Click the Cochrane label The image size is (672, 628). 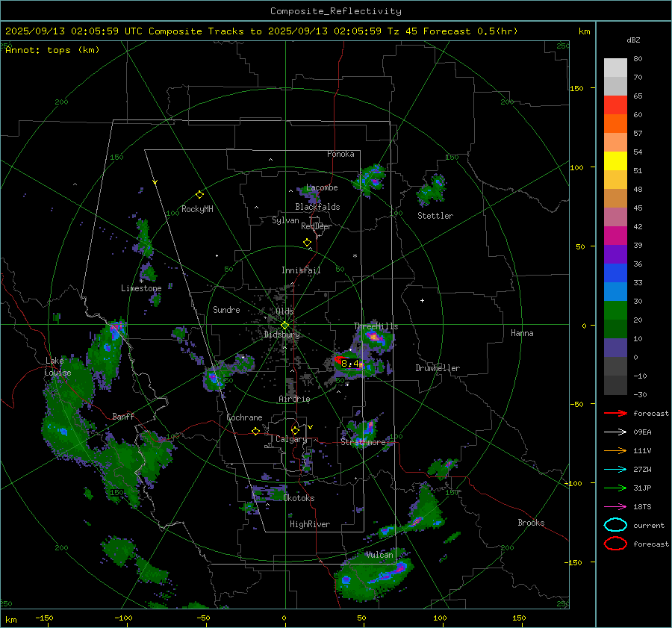click(x=244, y=417)
